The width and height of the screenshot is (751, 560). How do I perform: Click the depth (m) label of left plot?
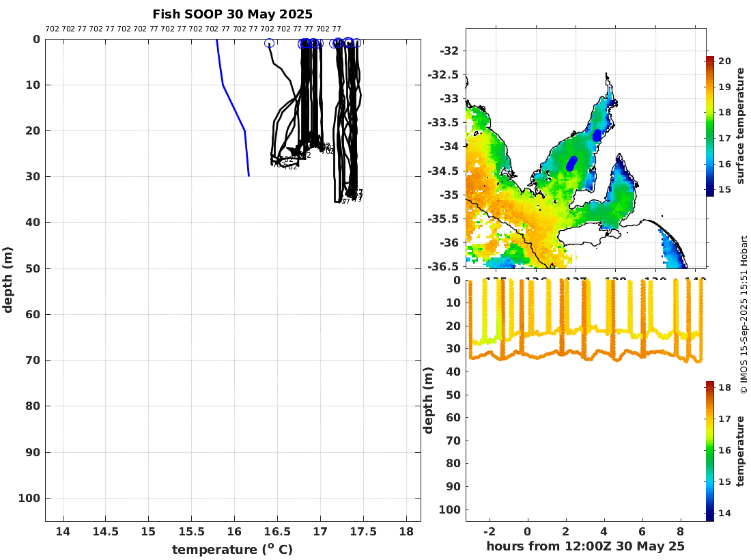pyautogui.click(x=8, y=280)
